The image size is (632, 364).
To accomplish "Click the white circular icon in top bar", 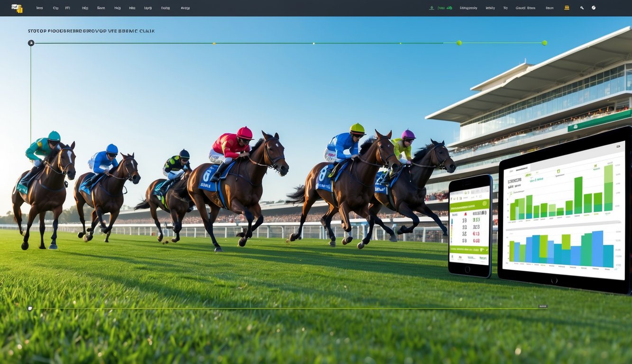I will 594,8.
